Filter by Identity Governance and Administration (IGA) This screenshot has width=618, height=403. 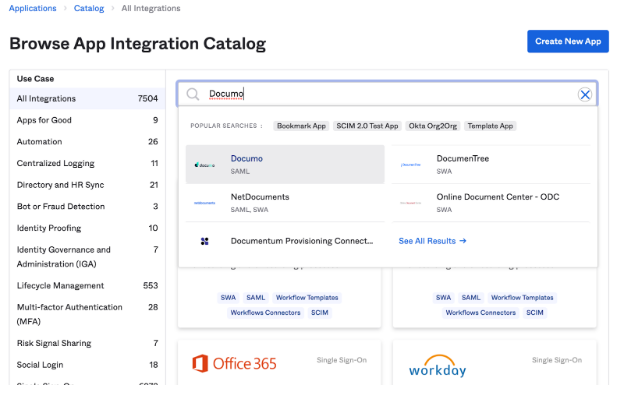click(x=87, y=257)
